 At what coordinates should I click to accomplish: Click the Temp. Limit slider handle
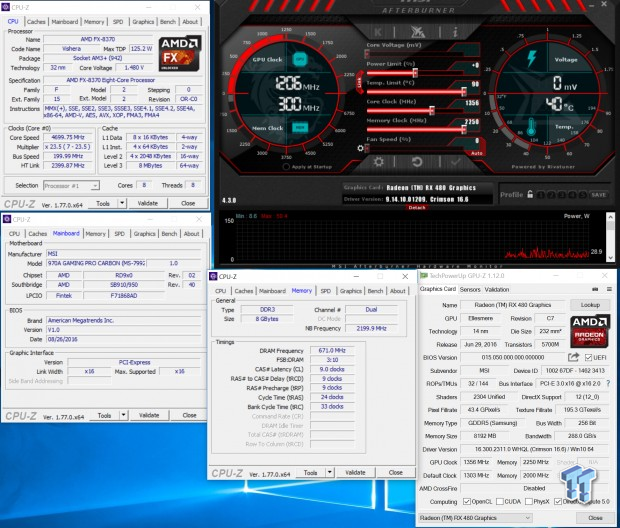[463, 92]
